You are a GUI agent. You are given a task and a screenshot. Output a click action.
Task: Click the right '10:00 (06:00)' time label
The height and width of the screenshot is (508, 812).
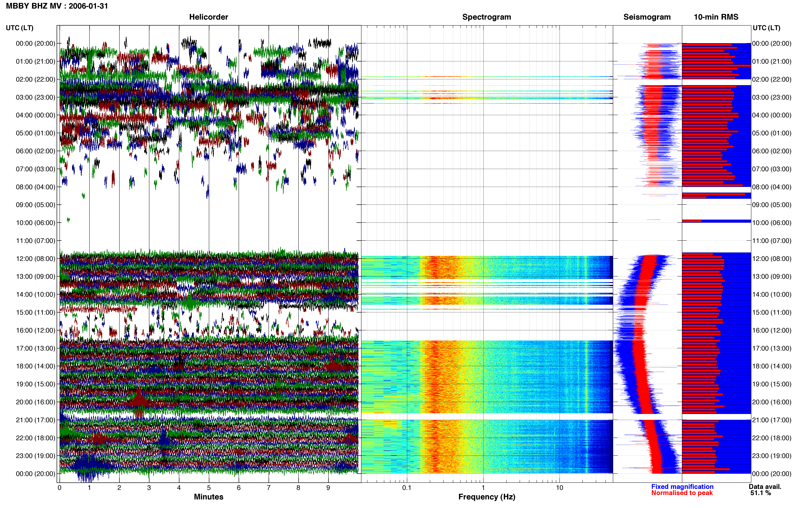772,223
